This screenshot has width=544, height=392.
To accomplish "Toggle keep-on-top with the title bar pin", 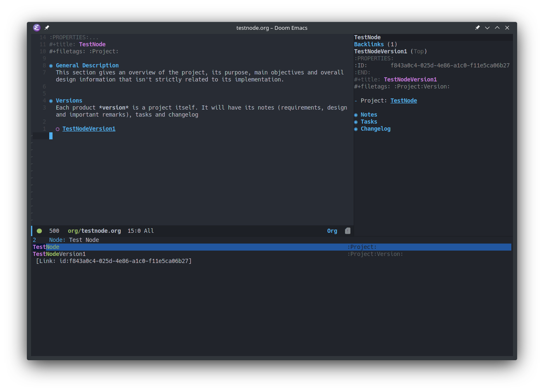I will click(477, 27).
